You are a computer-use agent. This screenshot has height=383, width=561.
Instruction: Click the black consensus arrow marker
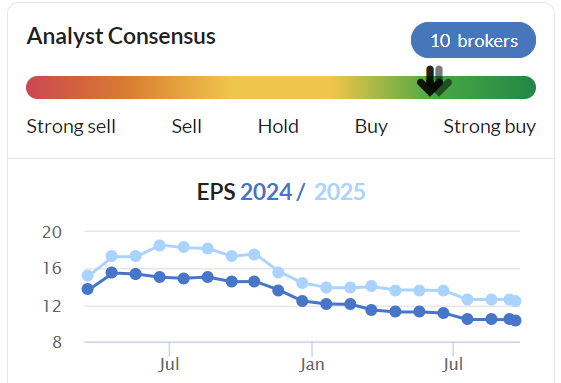430,81
